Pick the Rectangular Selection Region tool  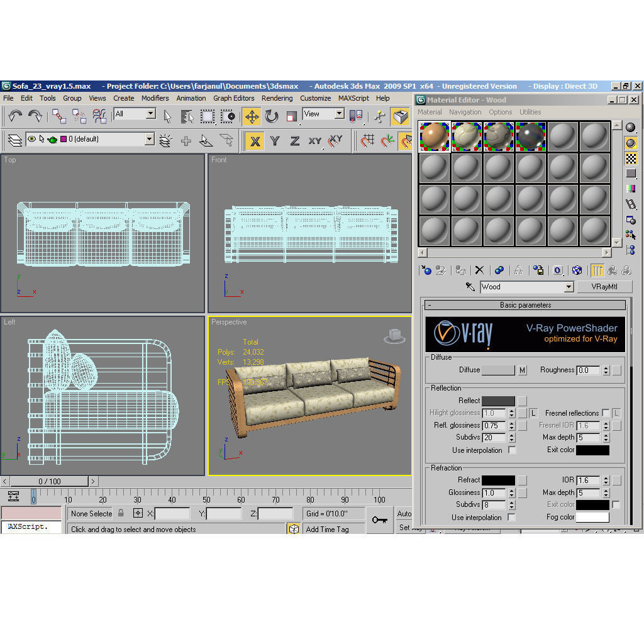[207, 116]
